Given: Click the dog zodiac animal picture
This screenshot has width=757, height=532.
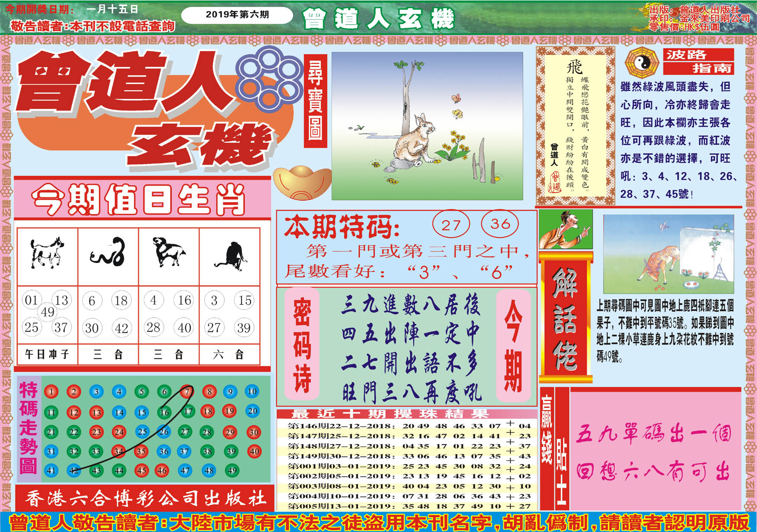Looking at the screenshot, I should pyautogui.click(x=47, y=253).
